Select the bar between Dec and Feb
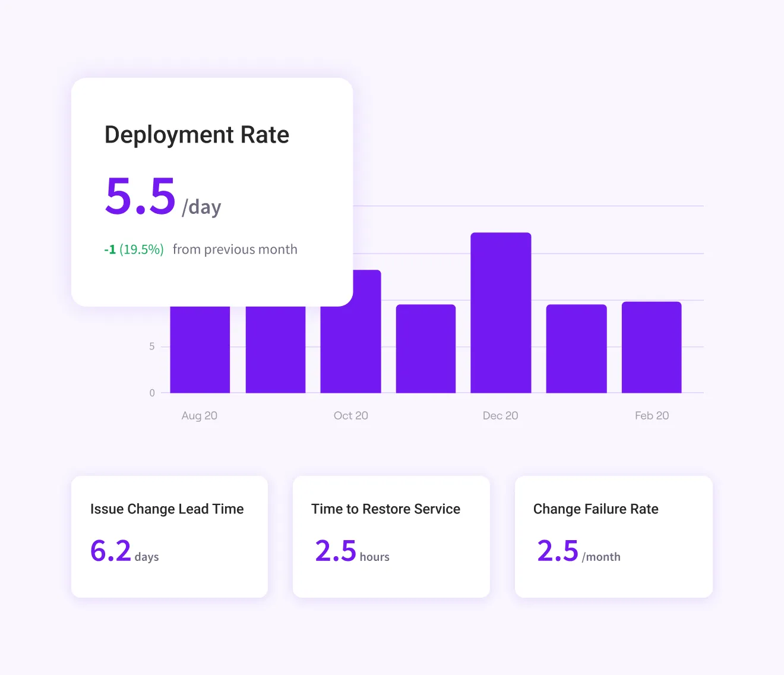The width and height of the screenshot is (784, 675). [576, 349]
